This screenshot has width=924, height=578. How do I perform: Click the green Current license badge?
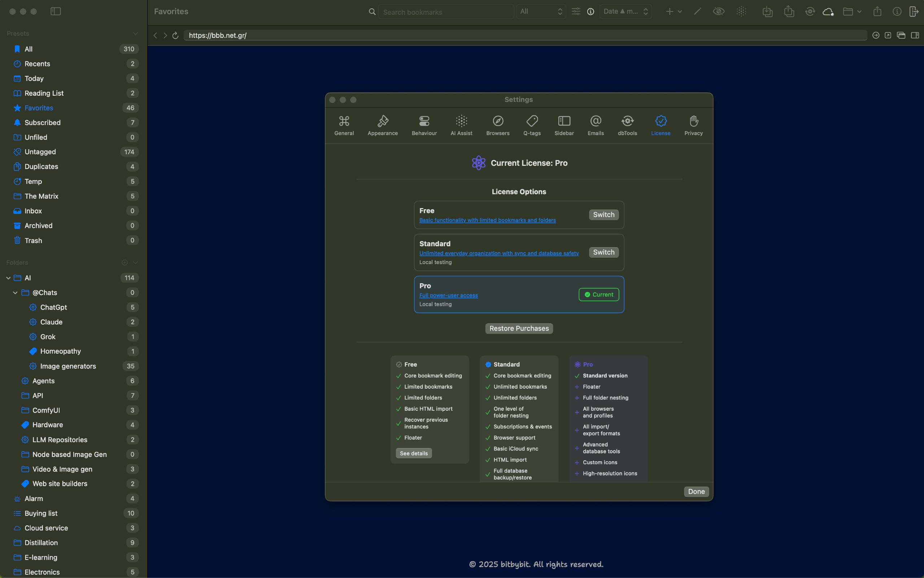599,294
